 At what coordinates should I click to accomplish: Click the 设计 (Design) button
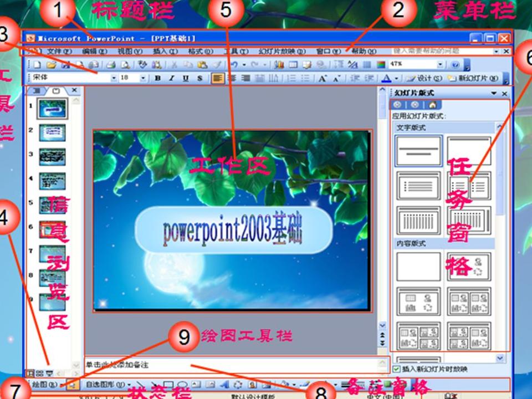pyautogui.click(x=424, y=78)
